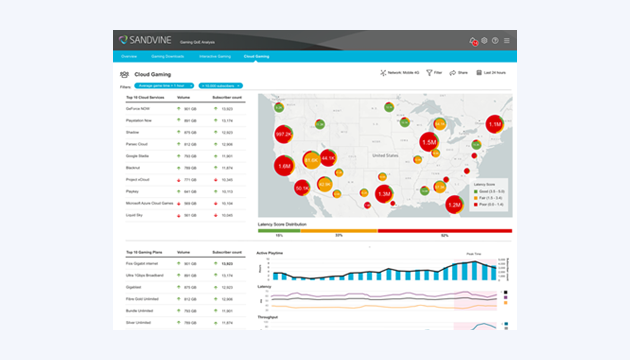The height and width of the screenshot is (360, 630).
Task: Select the Microsoft Azure Cloud Games row
Action: click(x=185, y=203)
